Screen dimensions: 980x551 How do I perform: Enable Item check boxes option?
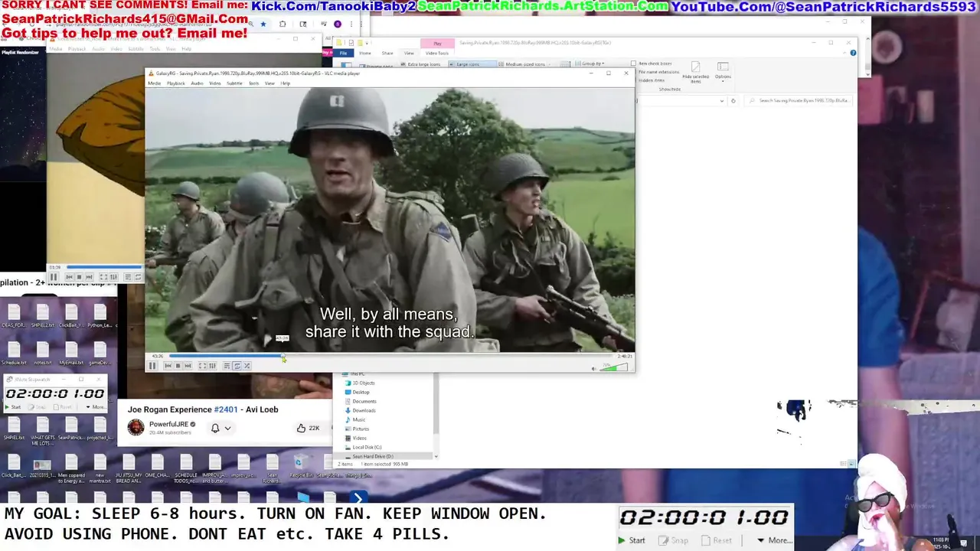click(652, 64)
